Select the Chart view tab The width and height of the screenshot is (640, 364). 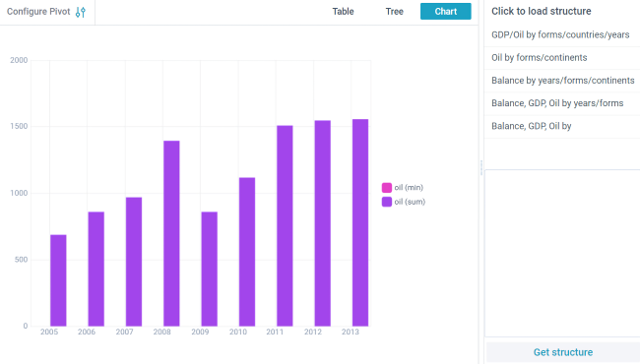pyautogui.click(x=446, y=12)
